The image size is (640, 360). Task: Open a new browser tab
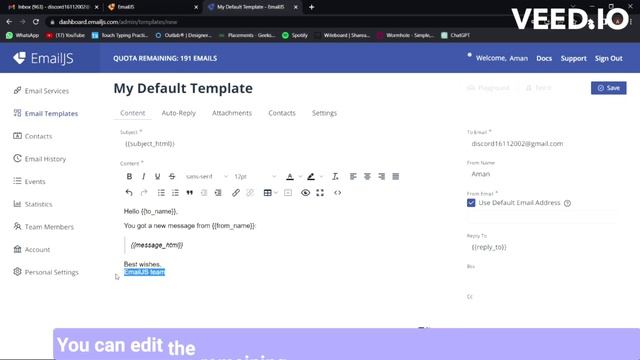click(x=311, y=7)
